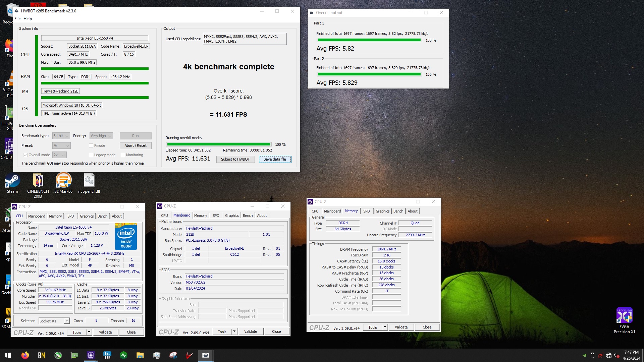Click the Run button
The image size is (644, 362).
[136, 136]
